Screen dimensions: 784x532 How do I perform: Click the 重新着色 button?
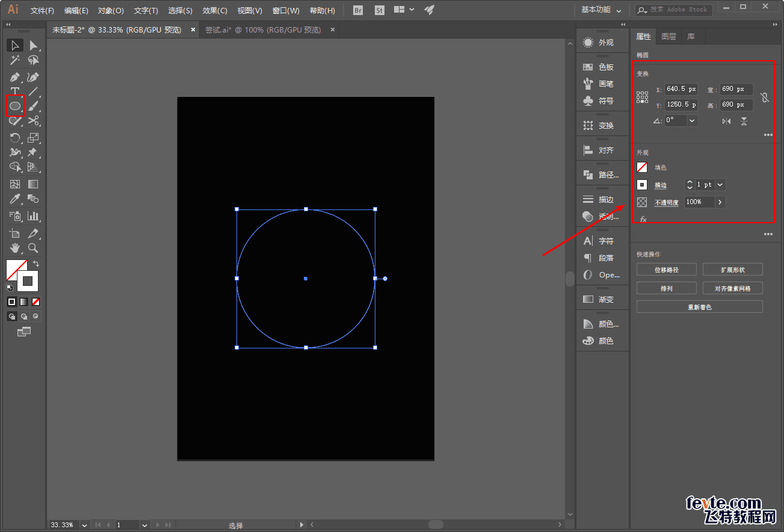(699, 307)
